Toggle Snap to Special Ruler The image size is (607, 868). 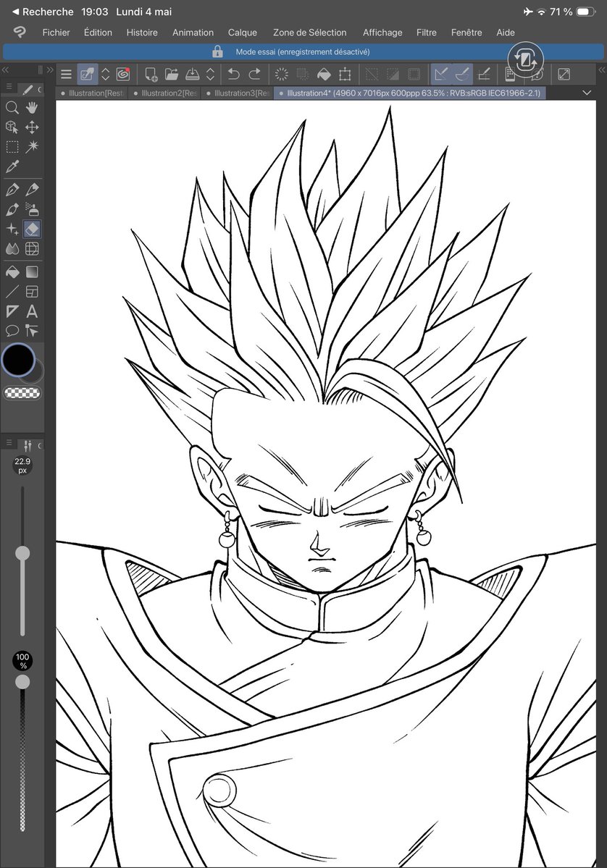click(462, 74)
